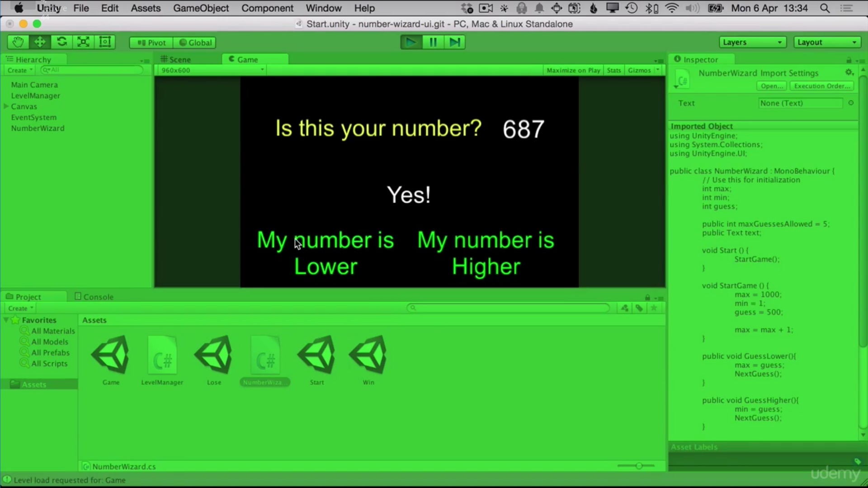The image size is (868, 488).
Task: Click the Gizmos button
Action: (x=639, y=70)
